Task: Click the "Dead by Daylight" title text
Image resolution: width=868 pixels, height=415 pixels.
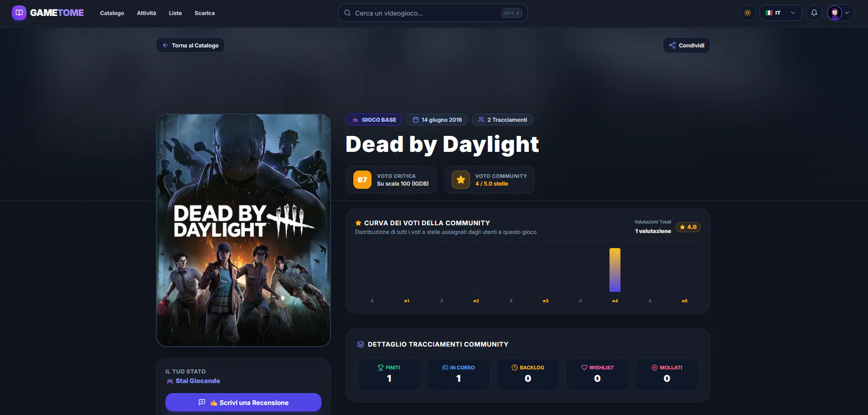Action: [442, 145]
